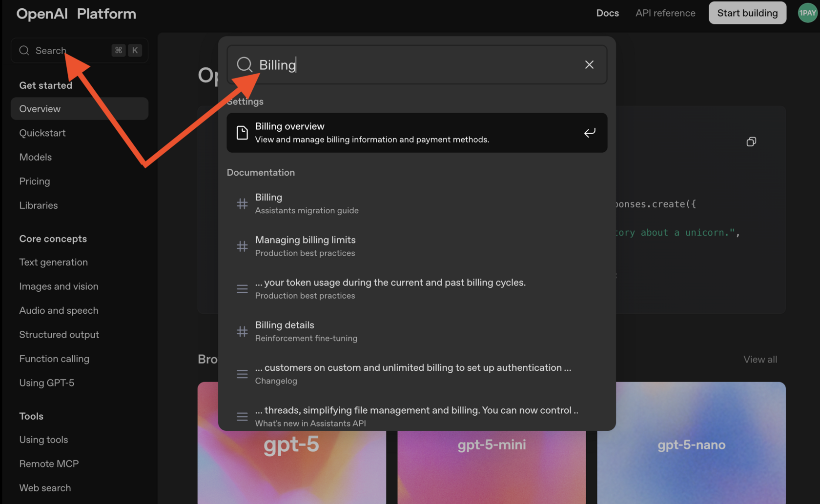Click the lines icon beside custom billing Changelog result
The height and width of the screenshot is (504, 820).
tap(242, 374)
